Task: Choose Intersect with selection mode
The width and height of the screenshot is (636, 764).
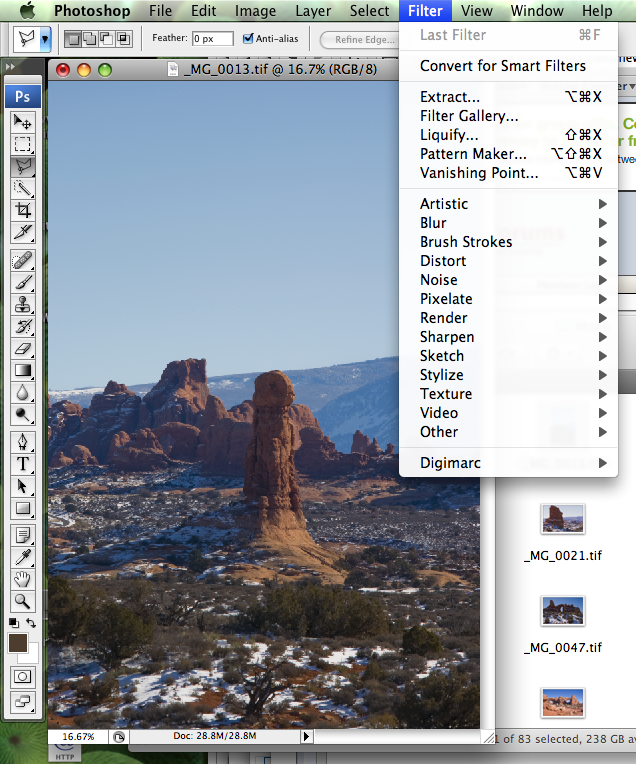Action: click(x=123, y=38)
